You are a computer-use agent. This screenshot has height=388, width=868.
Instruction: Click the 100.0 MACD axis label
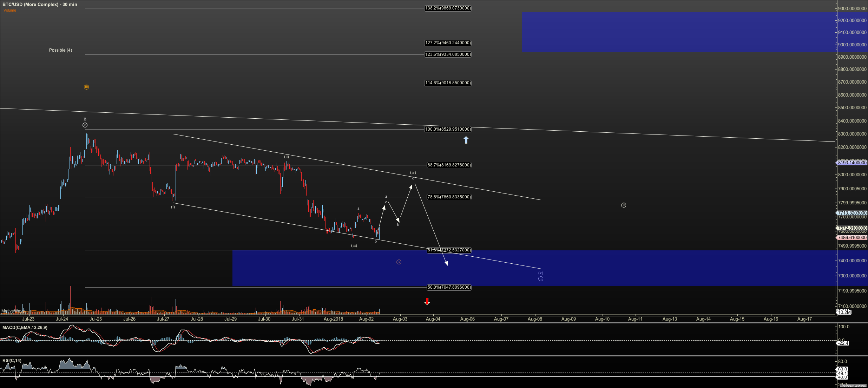click(844, 327)
